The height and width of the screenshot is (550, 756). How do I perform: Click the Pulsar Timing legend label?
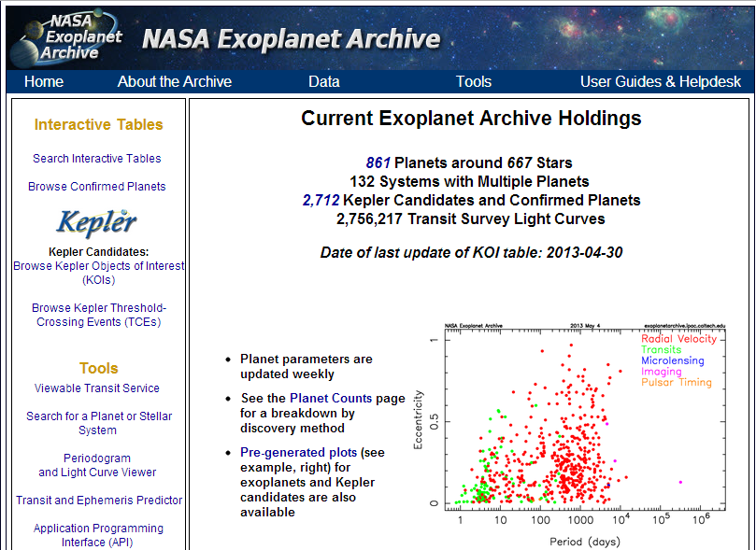pyautogui.click(x=676, y=383)
